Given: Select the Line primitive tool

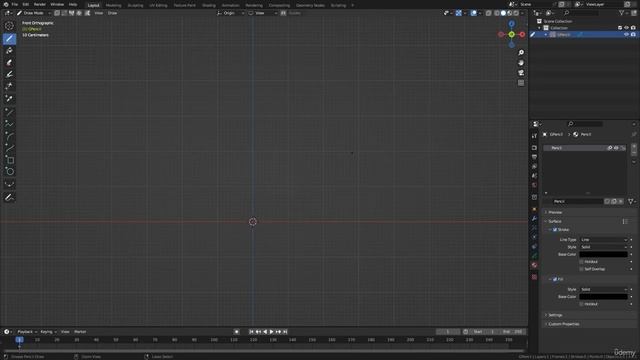Looking at the screenshot, I should coord(9,112).
